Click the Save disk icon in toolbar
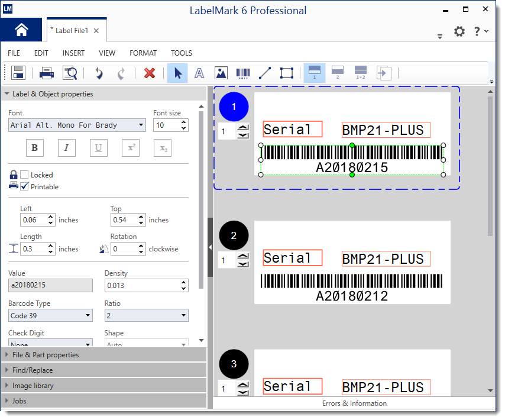Screen dimensions: 505x420 coord(18,73)
